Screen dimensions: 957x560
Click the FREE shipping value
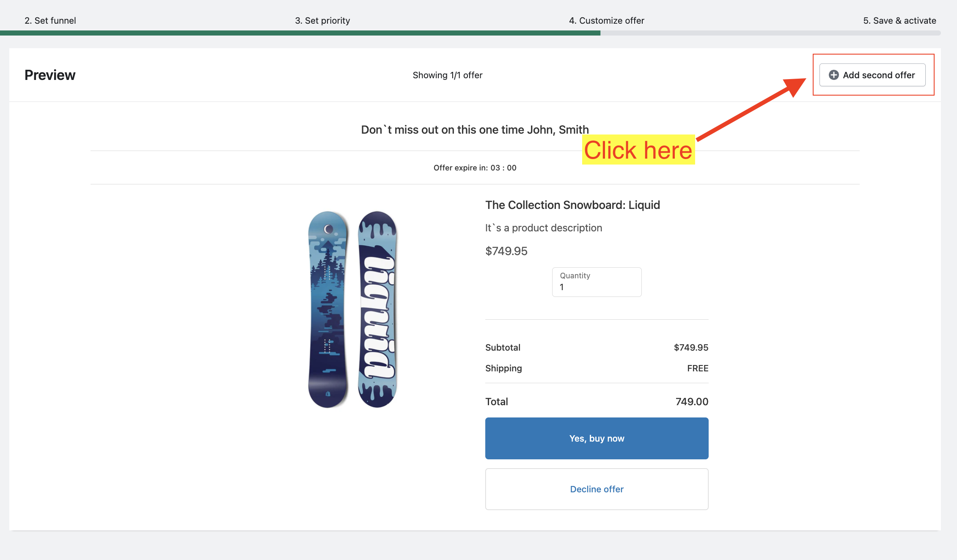coord(697,368)
